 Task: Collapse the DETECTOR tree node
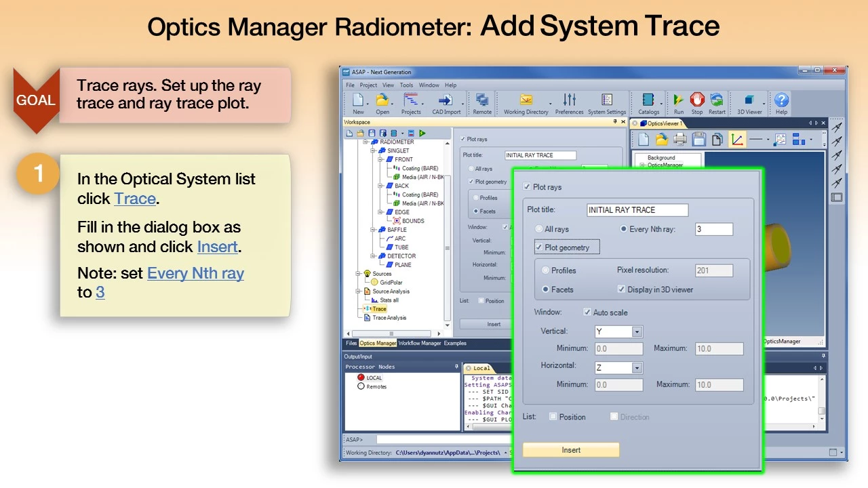[373, 256]
